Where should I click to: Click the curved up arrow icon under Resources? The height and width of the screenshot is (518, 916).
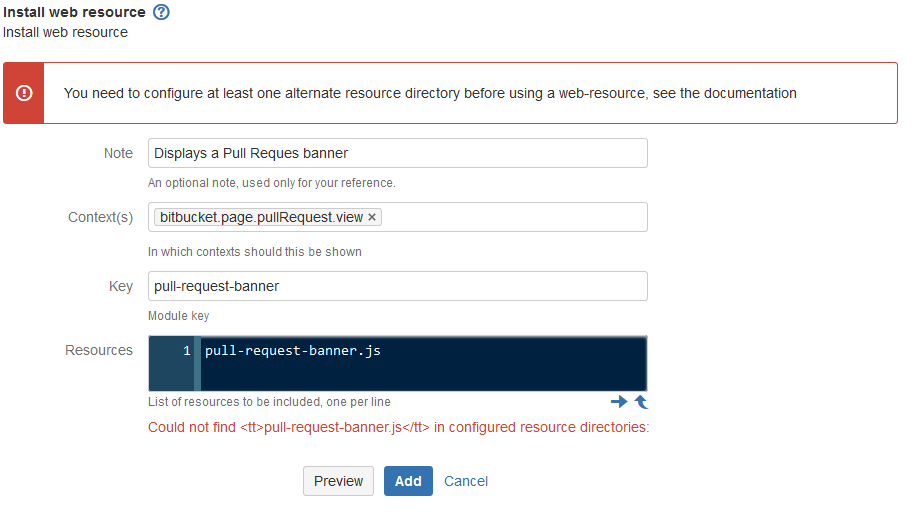[x=641, y=402]
